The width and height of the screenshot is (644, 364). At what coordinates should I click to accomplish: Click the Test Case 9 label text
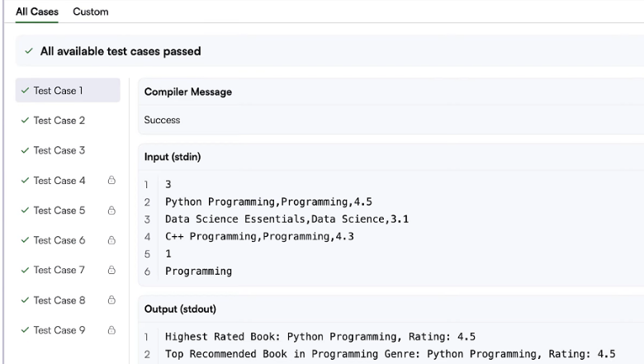[x=59, y=331]
